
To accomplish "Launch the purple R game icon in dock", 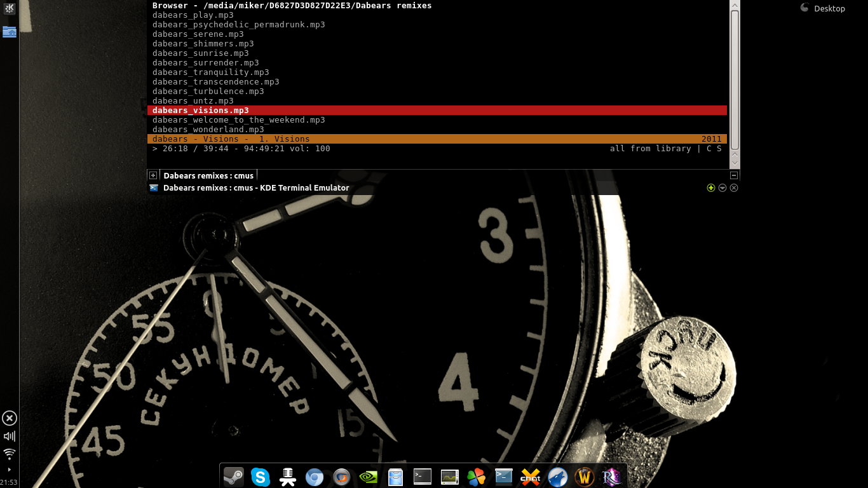I will 612,477.
